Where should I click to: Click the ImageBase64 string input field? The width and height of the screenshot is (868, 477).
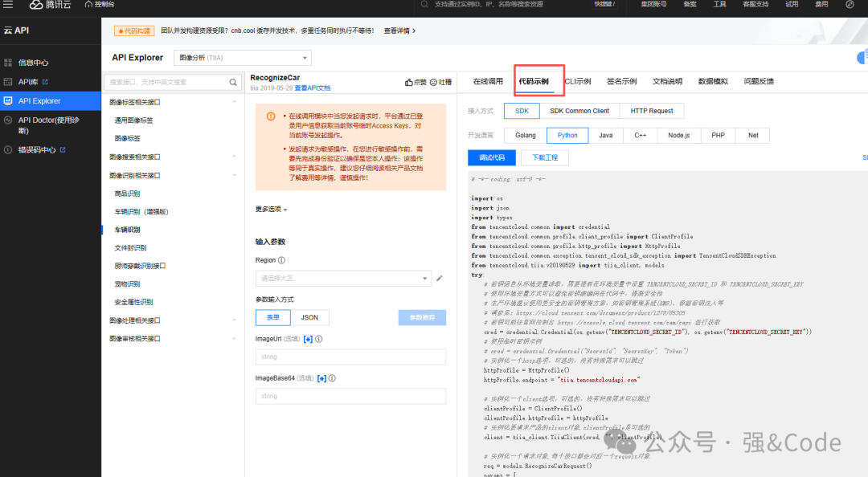350,396
